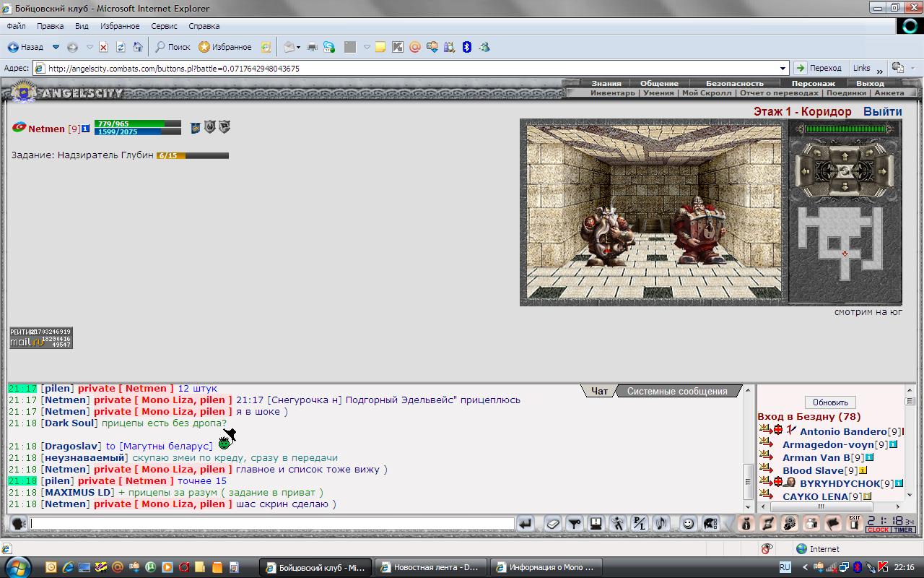Open the Правка menu
This screenshot has width=924, height=578.
(50, 26)
